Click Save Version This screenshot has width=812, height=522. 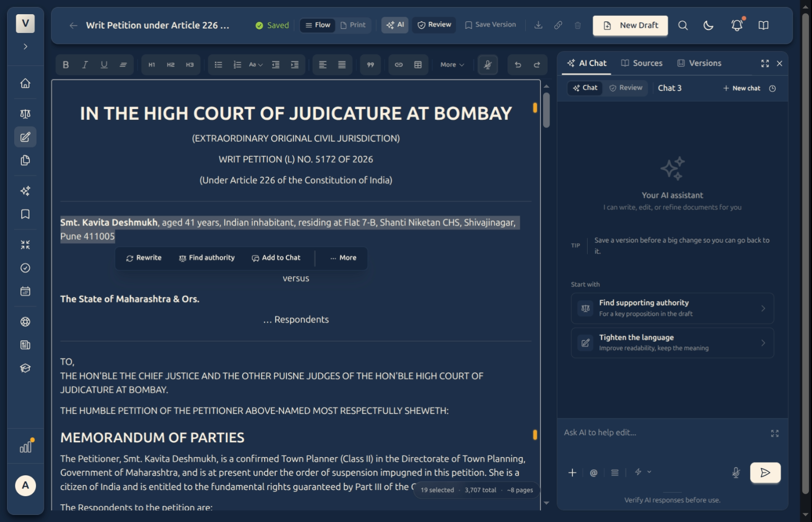point(490,25)
